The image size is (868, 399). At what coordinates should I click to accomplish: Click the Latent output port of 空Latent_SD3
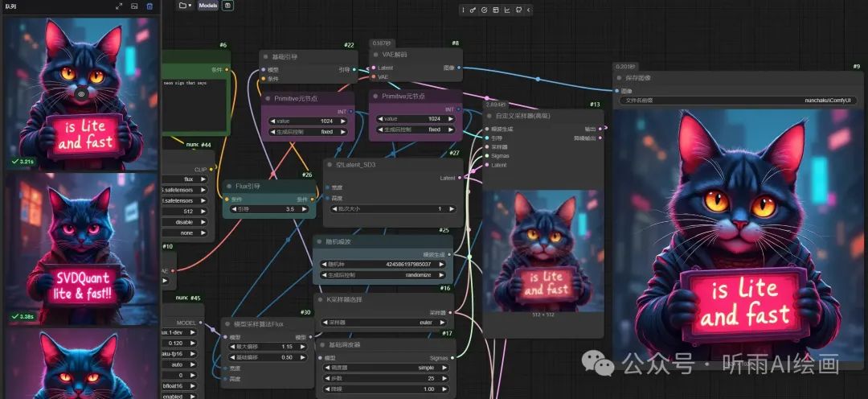click(x=460, y=178)
